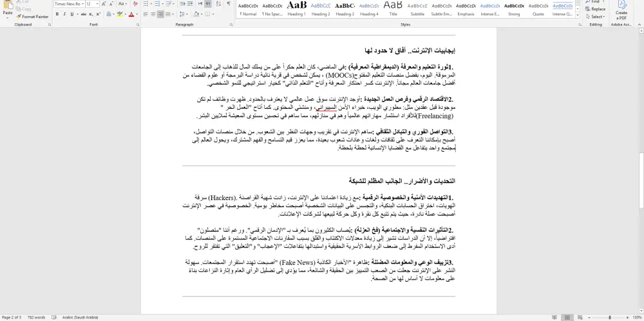Toggle subscript formatting
This screenshot has height=321, width=644.
point(91,14)
